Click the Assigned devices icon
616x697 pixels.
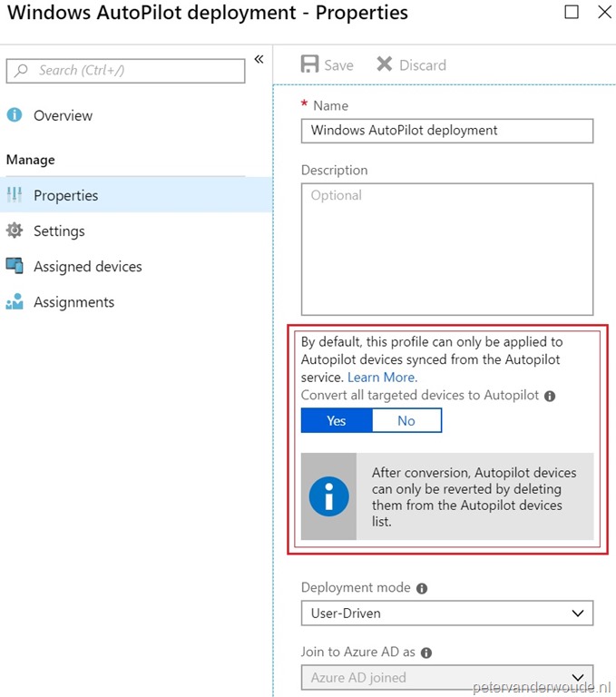click(x=15, y=266)
